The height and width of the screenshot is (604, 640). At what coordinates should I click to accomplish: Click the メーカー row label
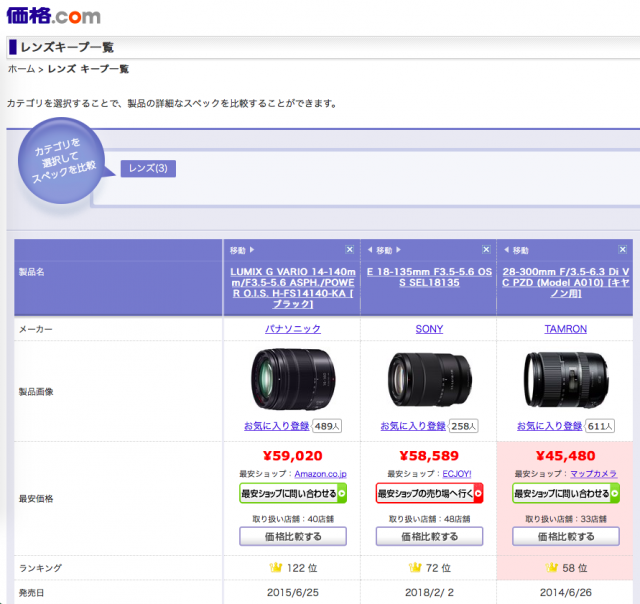(36, 329)
